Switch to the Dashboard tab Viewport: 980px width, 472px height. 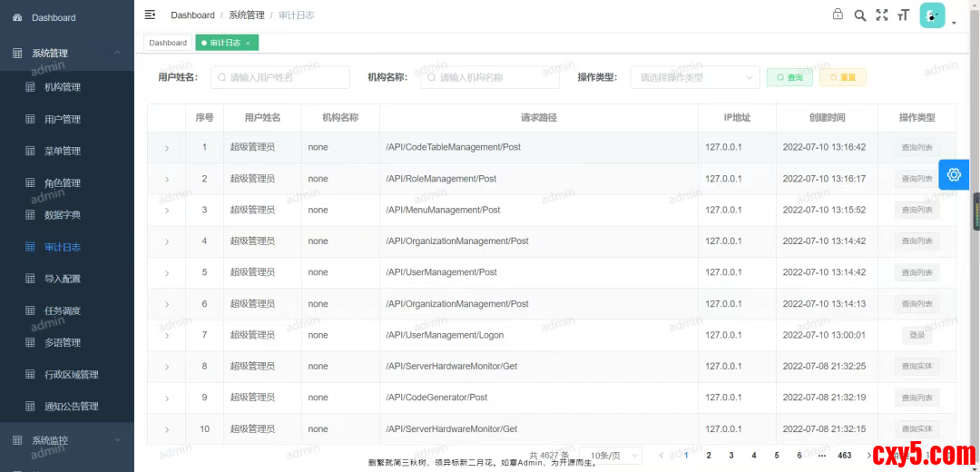point(168,43)
